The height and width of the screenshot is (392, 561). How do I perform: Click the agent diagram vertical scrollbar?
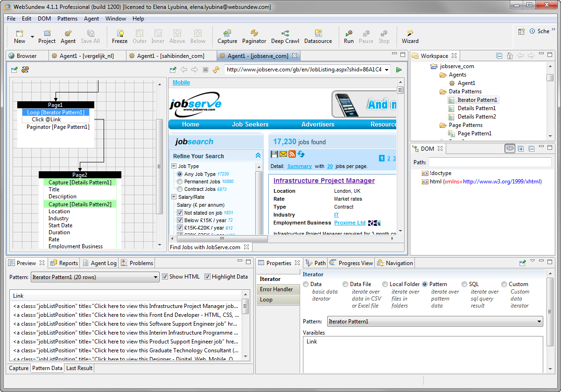pyautogui.click(x=159, y=167)
